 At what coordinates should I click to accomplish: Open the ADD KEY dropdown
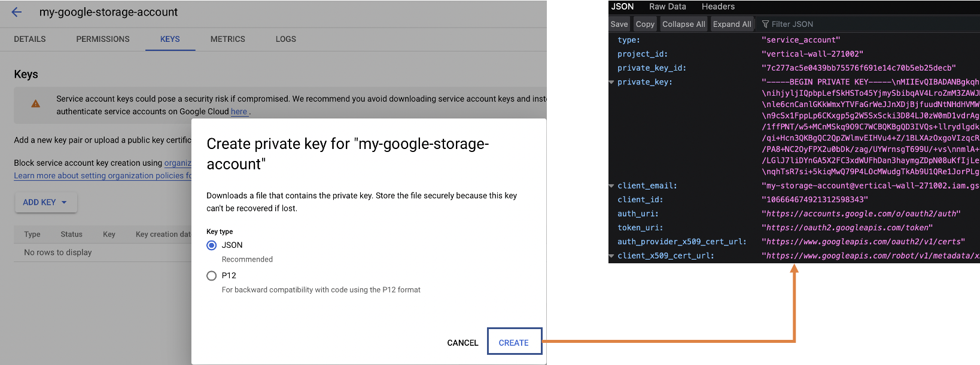(45, 202)
